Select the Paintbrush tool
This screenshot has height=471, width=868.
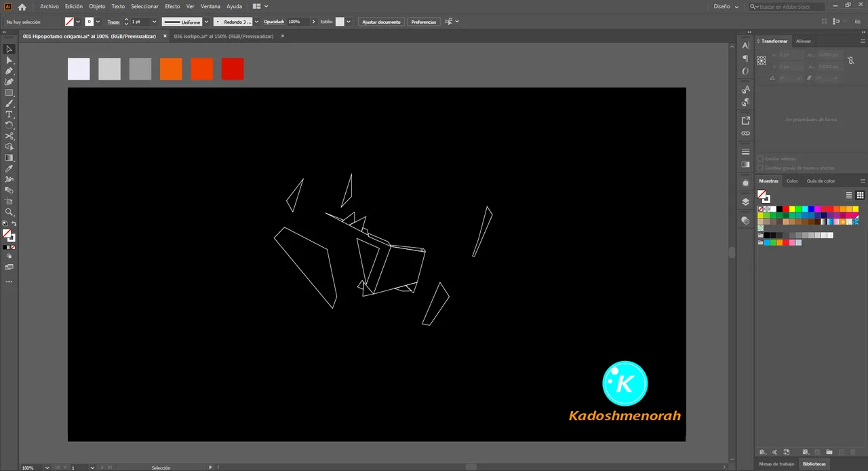click(9, 104)
